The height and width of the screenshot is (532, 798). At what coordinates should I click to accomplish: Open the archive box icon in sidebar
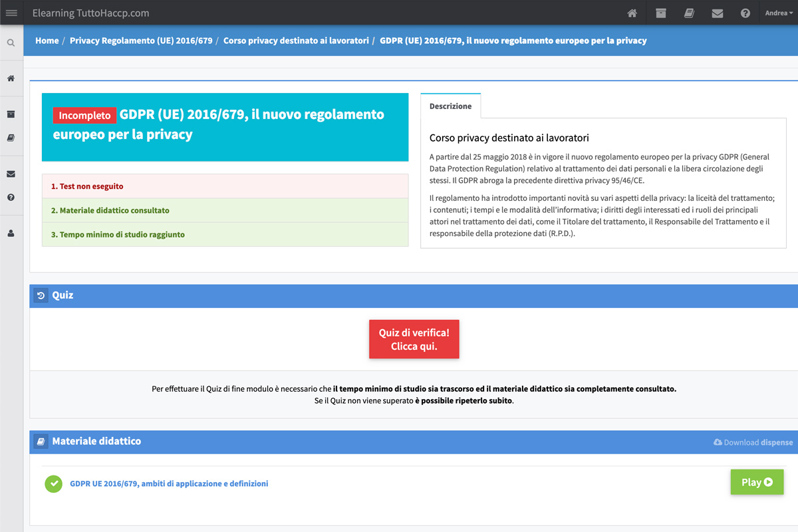point(11,114)
